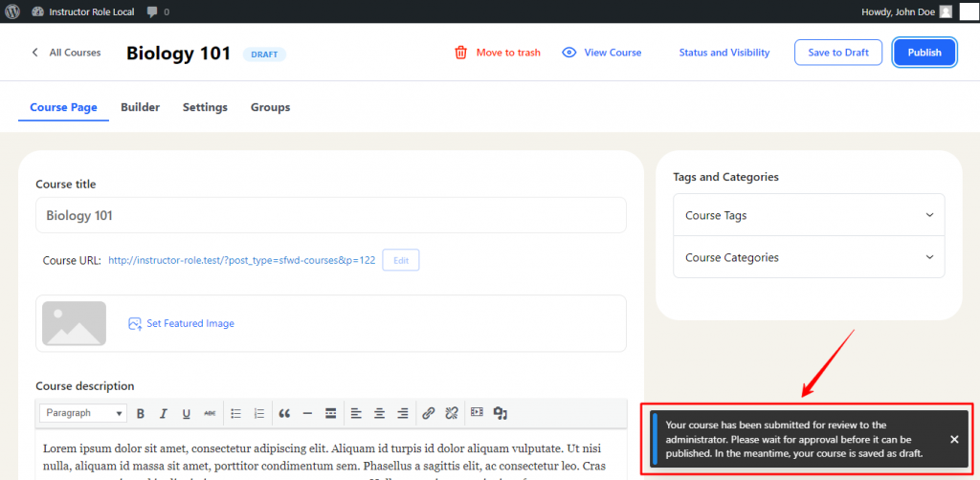Click the Bold formatting icon
This screenshot has height=480, width=980.
[141, 413]
